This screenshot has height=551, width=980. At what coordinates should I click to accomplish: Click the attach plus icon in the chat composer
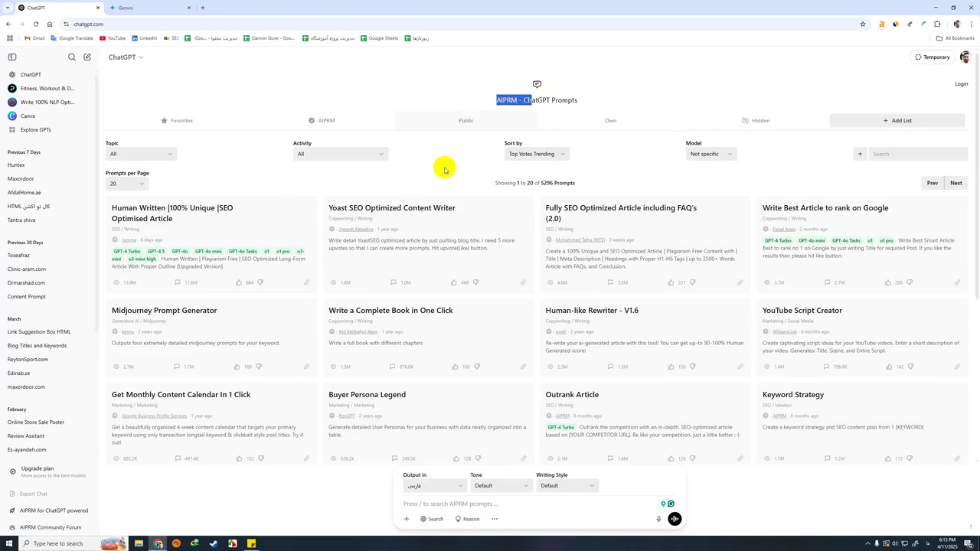tap(407, 519)
